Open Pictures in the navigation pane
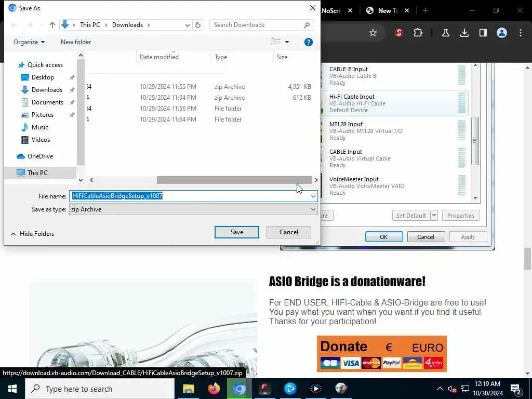 pyautogui.click(x=43, y=115)
